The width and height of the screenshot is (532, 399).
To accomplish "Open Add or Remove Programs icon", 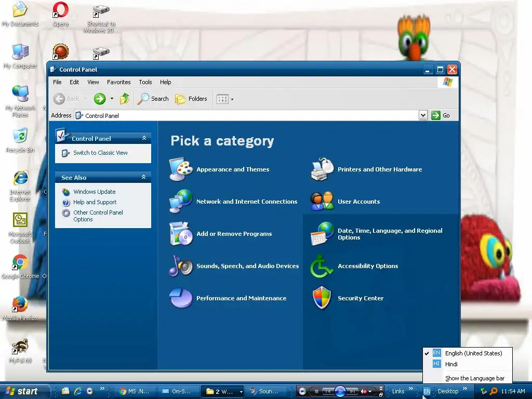I will [181, 234].
